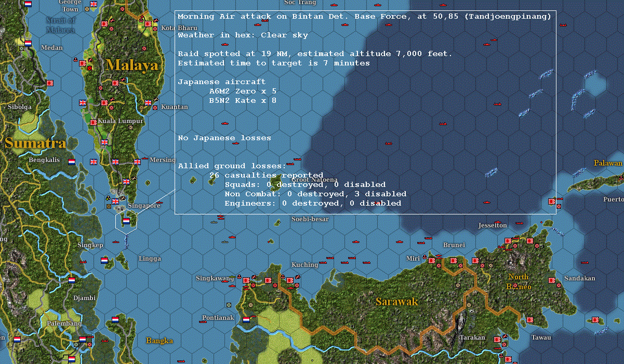Click the Dutch flag between Singkep and Lingga
This screenshot has width=624, height=364.
pyautogui.click(x=104, y=260)
